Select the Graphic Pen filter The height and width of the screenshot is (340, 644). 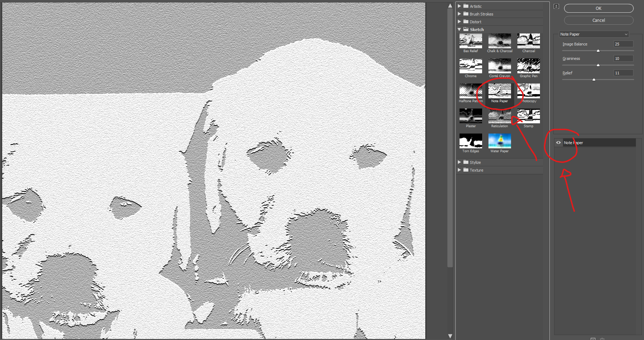tap(528, 66)
